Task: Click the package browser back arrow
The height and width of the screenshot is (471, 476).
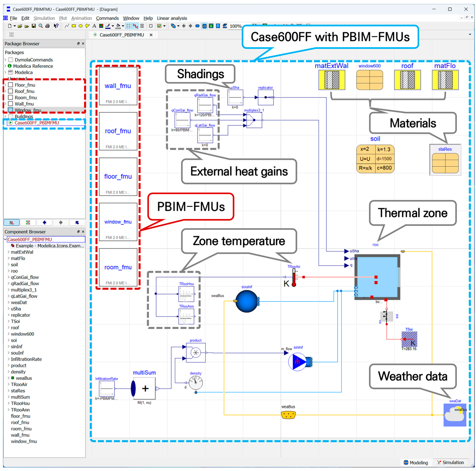Action: point(44,223)
